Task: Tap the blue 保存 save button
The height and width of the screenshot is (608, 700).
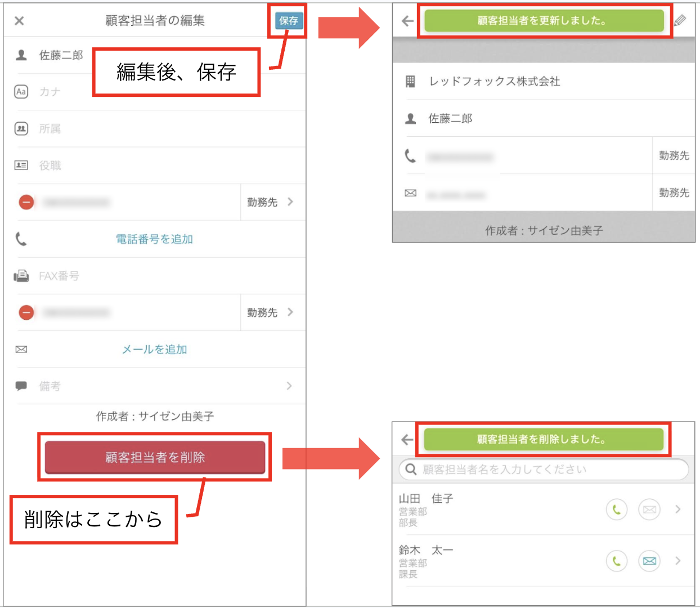Action: [289, 21]
